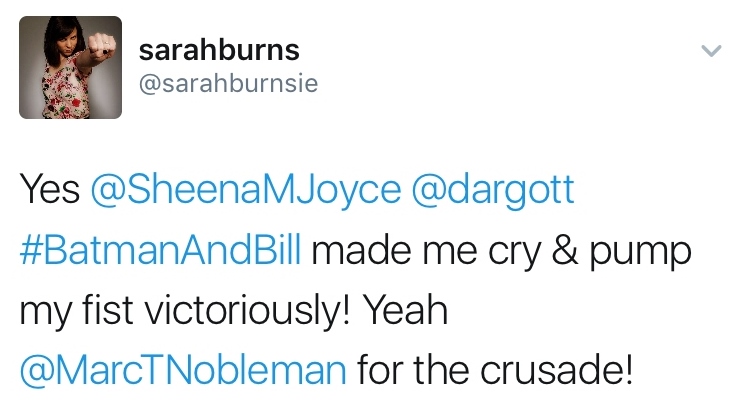The height and width of the screenshot is (414, 745).
Task: Open the tweet options chevron menu
Action: (709, 51)
